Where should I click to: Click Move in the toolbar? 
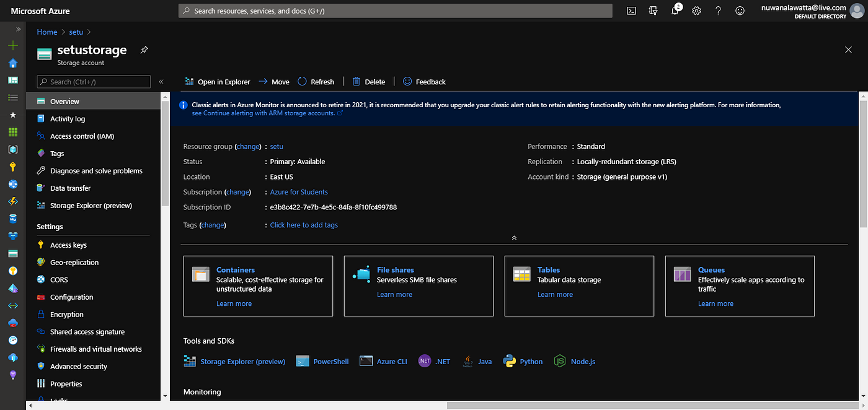tap(273, 82)
